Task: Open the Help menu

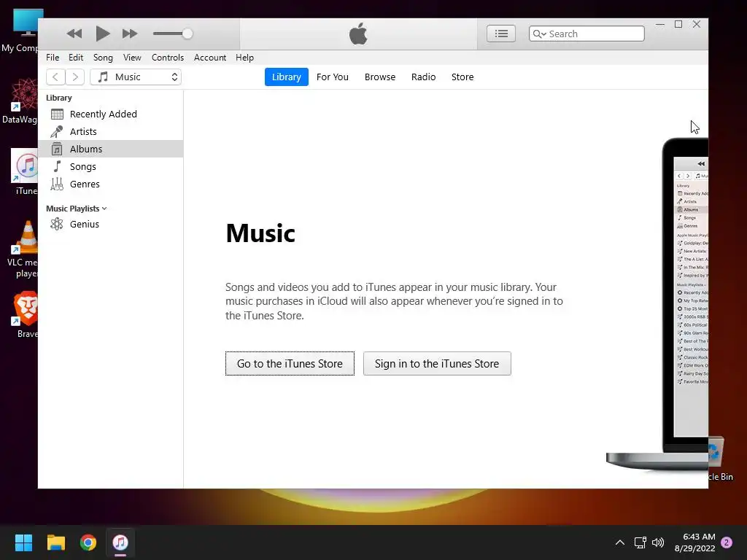Action: [x=245, y=57]
